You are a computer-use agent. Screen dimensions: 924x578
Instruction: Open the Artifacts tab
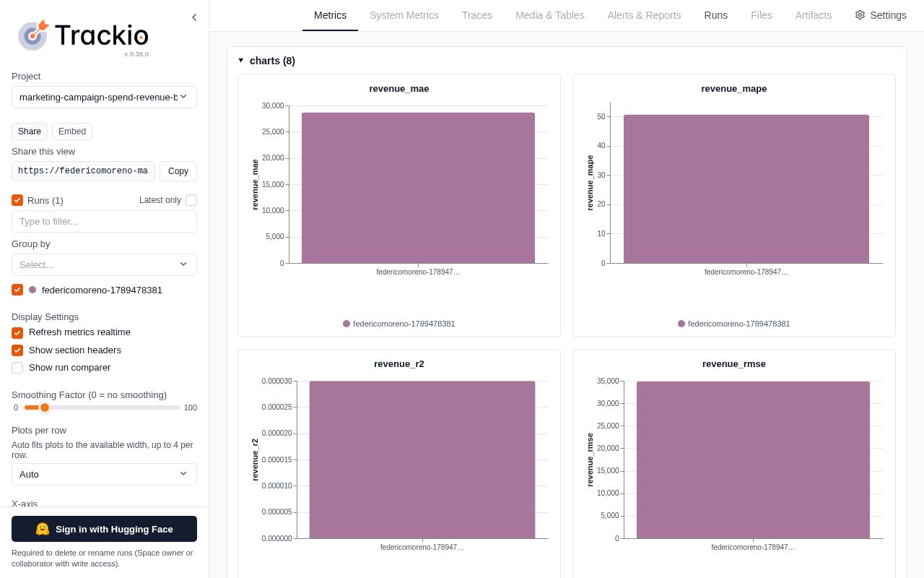point(814,15)
